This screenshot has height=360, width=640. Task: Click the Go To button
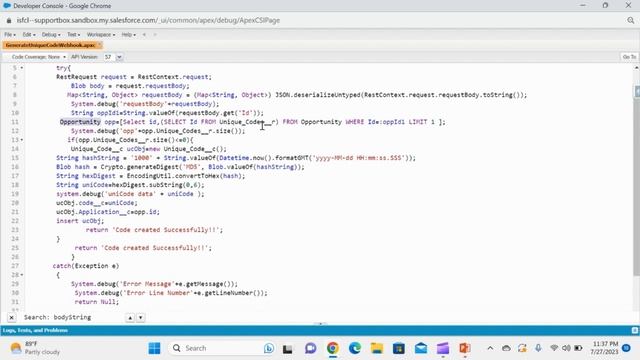[x=629, y=57]
